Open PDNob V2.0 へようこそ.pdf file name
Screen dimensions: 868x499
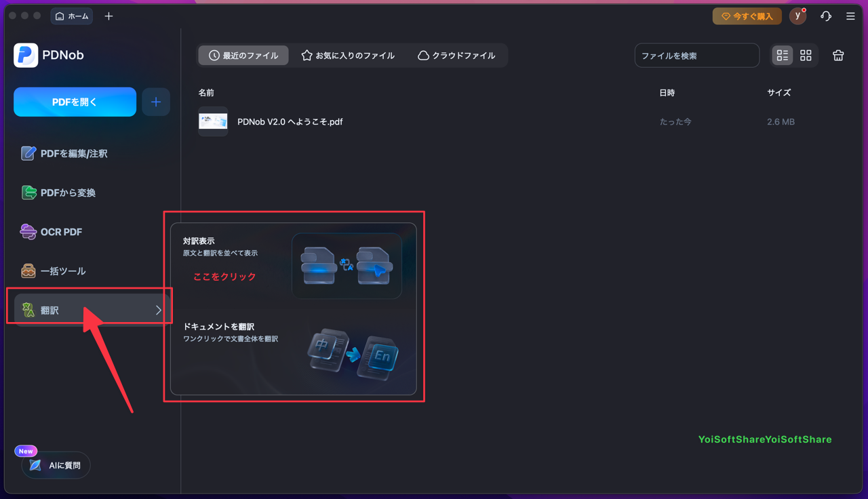[290, 122]
